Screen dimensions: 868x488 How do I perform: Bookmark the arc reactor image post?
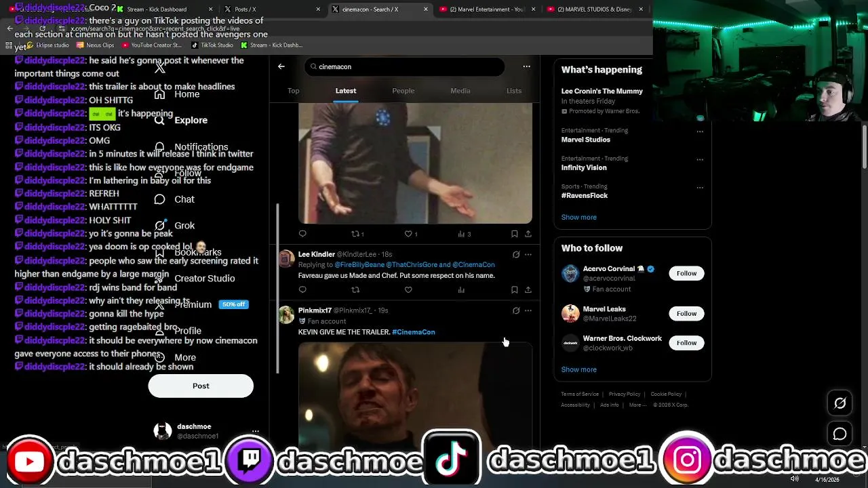515,234
